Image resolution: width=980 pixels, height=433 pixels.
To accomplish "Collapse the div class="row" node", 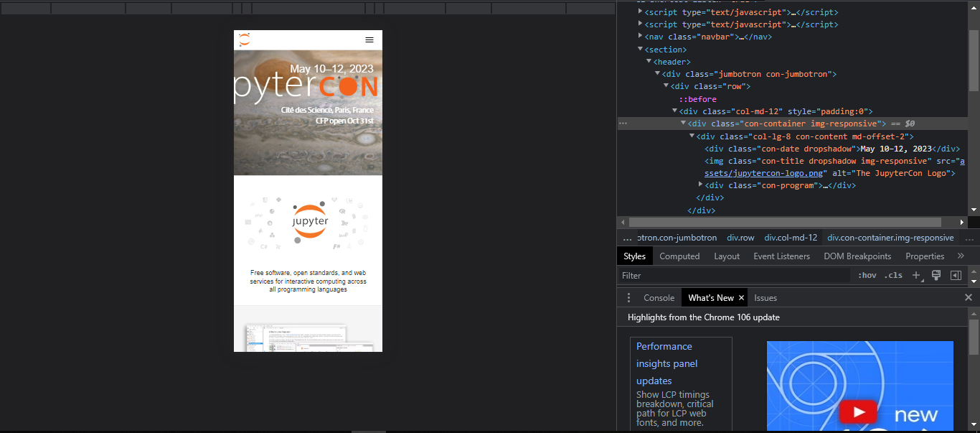I will pos(666,86).
